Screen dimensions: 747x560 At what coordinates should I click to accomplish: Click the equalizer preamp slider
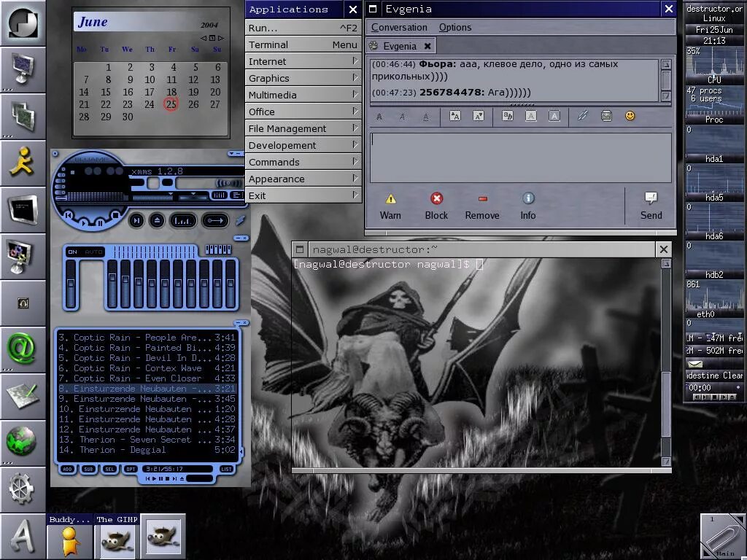coord(71,284)
